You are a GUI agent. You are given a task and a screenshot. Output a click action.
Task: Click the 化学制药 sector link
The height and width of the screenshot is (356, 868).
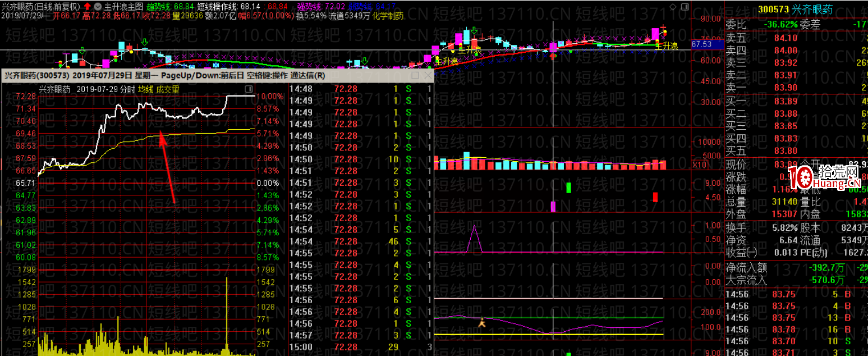tap(389, 16)
